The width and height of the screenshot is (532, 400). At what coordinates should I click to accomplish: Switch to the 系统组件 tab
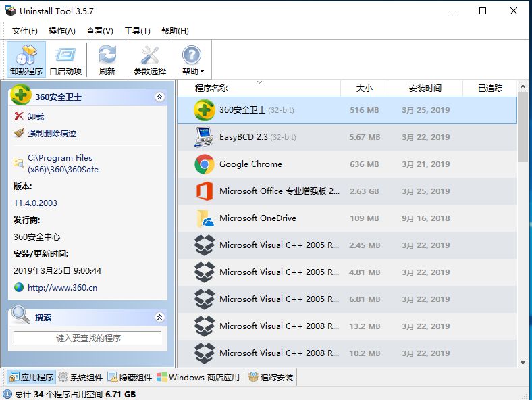80,377
